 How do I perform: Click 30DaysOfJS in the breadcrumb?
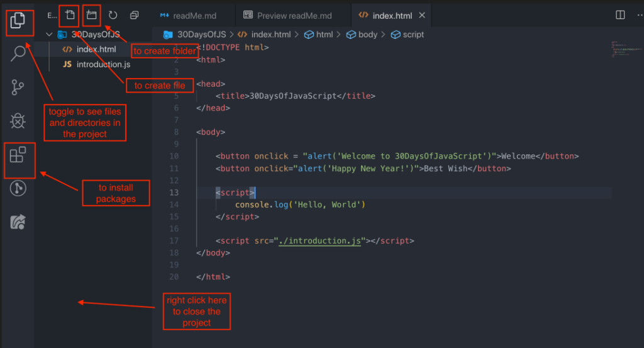(201, 35)
